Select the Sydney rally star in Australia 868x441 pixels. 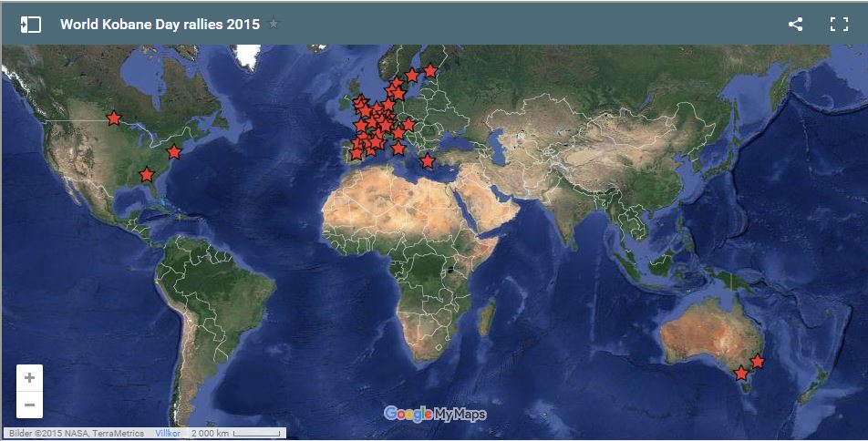pos(758,362)
